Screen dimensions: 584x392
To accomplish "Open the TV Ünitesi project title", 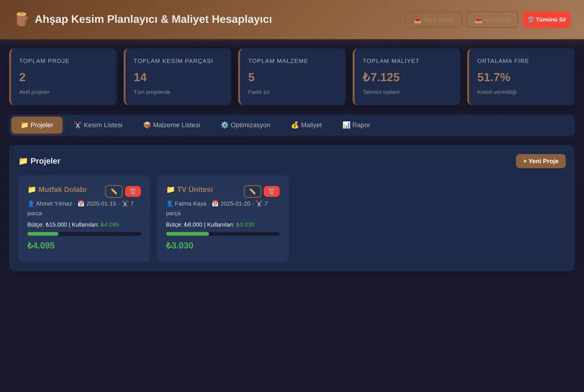I will click(x=189, y=190).
